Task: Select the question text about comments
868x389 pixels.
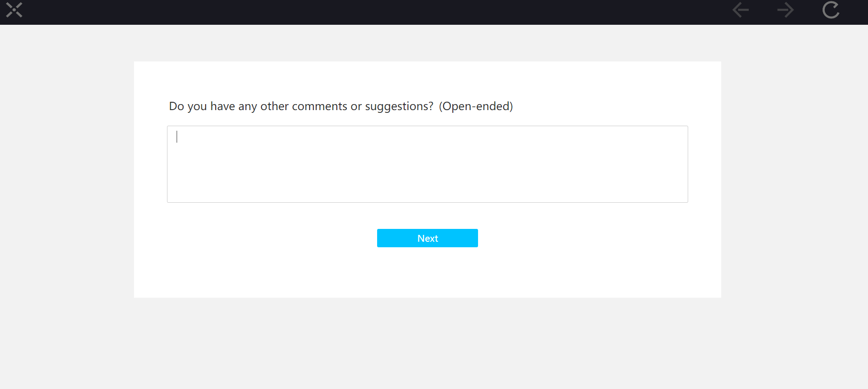Action: 301,106
